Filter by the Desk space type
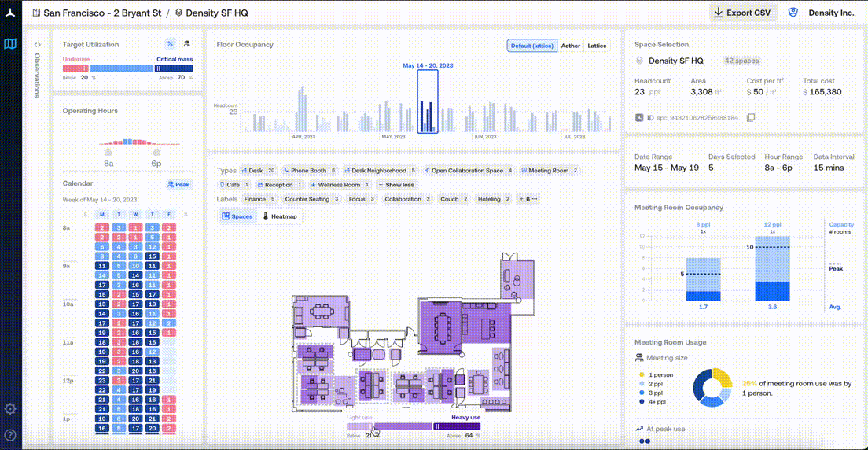Viewport: 868px width, 450px height. [x=259, y=171]
